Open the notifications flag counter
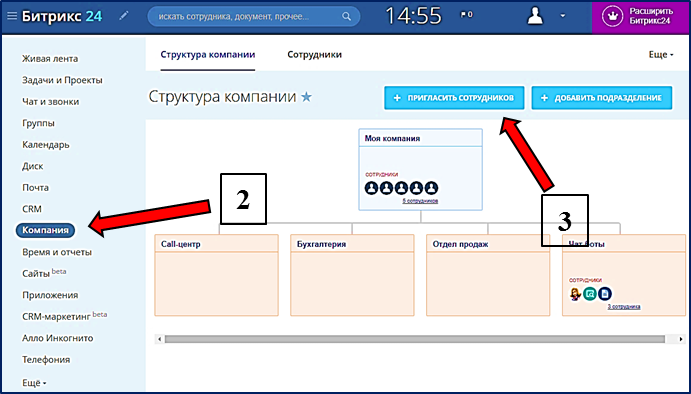Viewport: 691px width, 394px height. (x=466, y=15)
